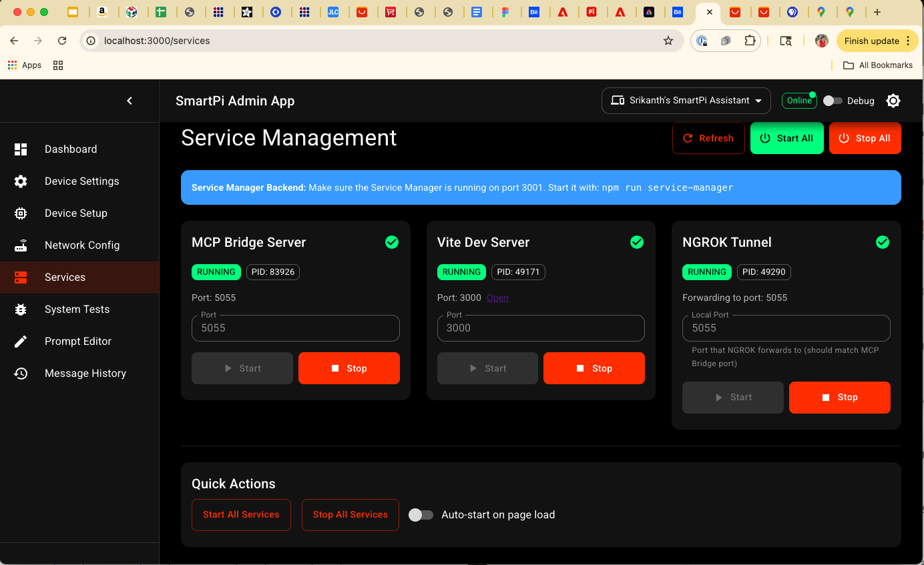This screenshot has width=924, height=565.
Task: Select the Prompt Editor pencil icon
Action: click(21, 341)
